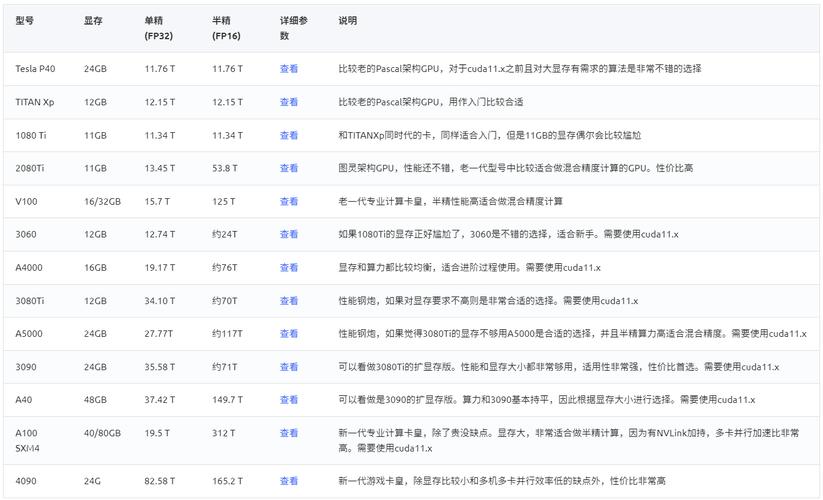Click the 详细参数 column header
This screenshot has height=500, width=823.
point(294,28)
